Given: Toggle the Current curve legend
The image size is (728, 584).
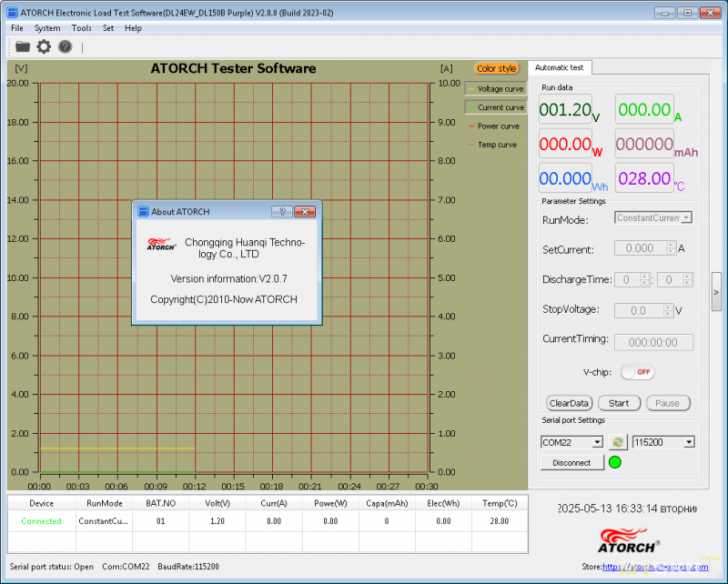Looking at the screenshot, I should (496, 107).
